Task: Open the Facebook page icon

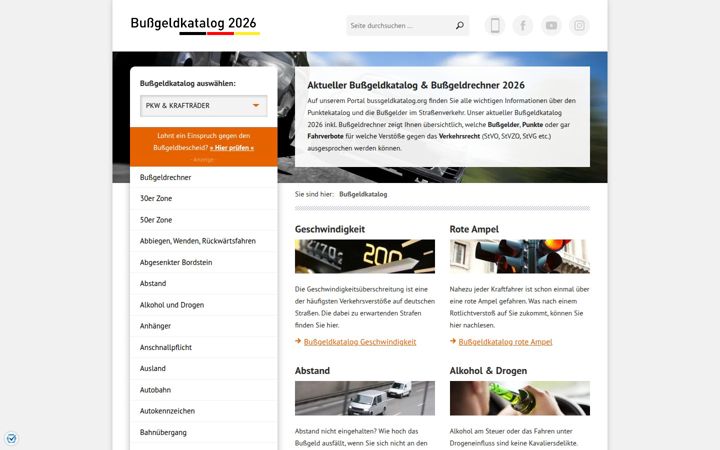Action: [x=523, y=26]
